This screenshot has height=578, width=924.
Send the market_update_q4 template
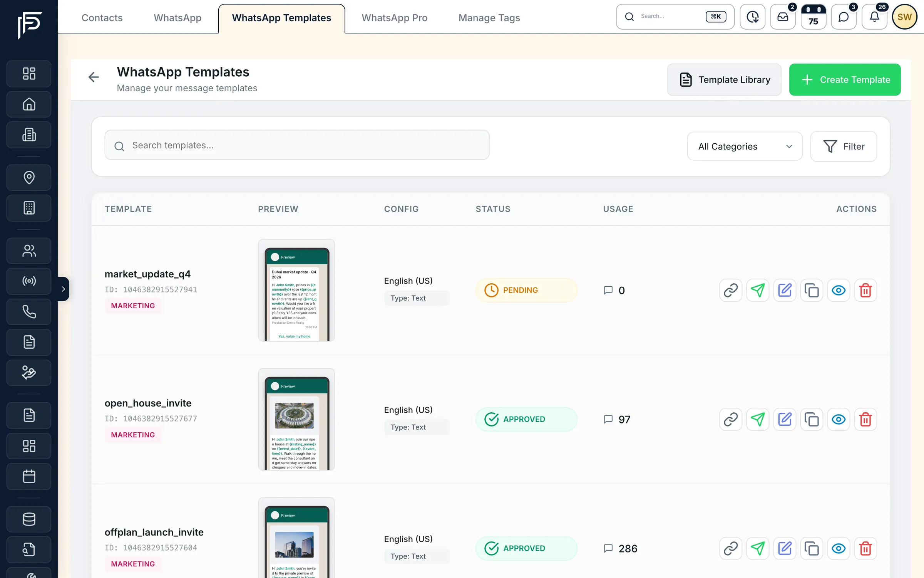click(758, 290)
